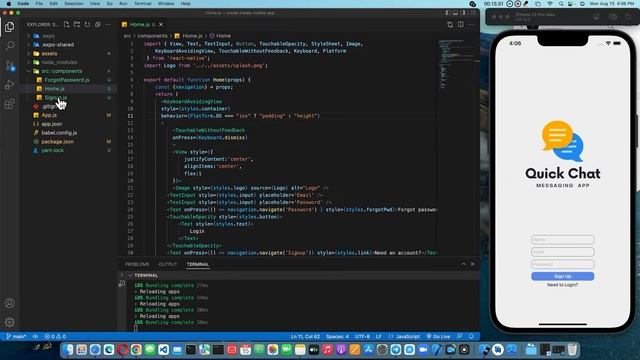Click errors and warnings count in status bar
The height and width of the screenshot is (360, 640).
[x=55, y=337]
